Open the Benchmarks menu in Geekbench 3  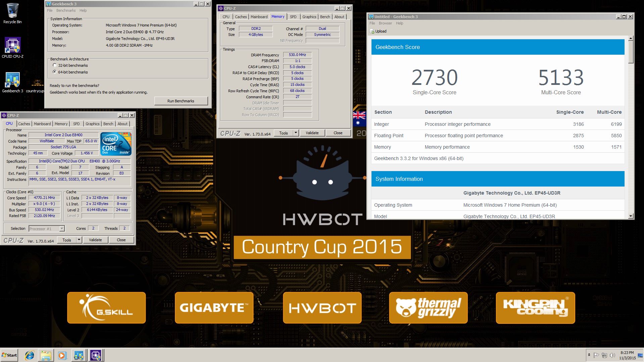pyautogui.click(x=66, y=10)
